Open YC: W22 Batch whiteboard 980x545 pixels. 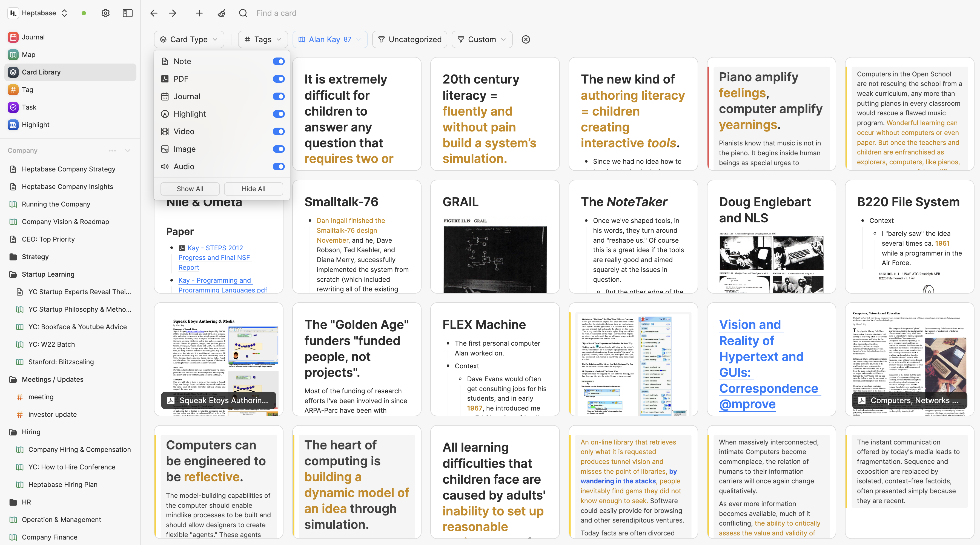70,344
